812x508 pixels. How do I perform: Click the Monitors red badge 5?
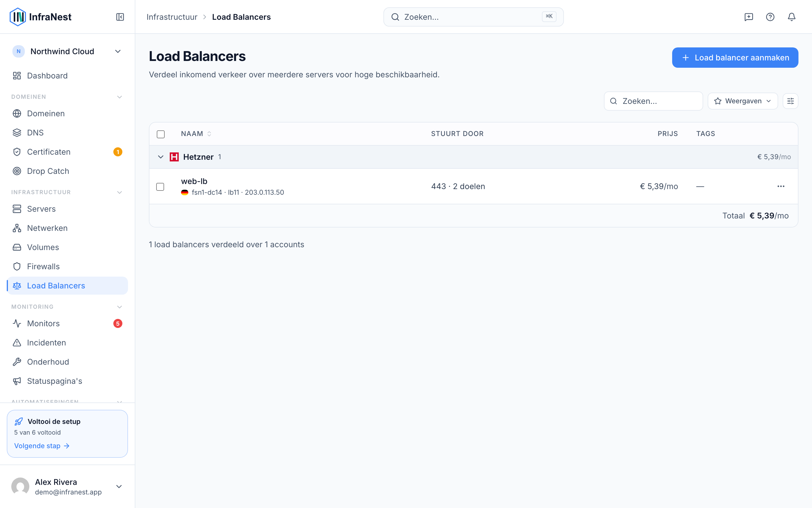point(118,323)
